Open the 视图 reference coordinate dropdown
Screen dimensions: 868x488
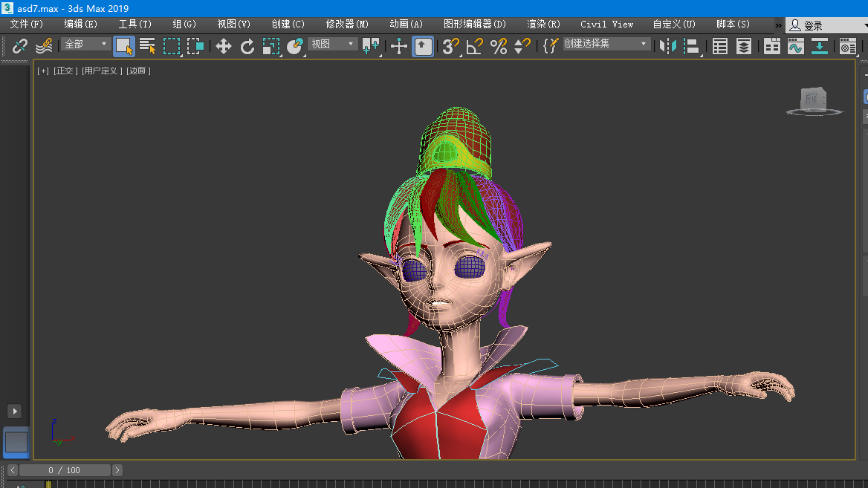(x=333, y=45)
